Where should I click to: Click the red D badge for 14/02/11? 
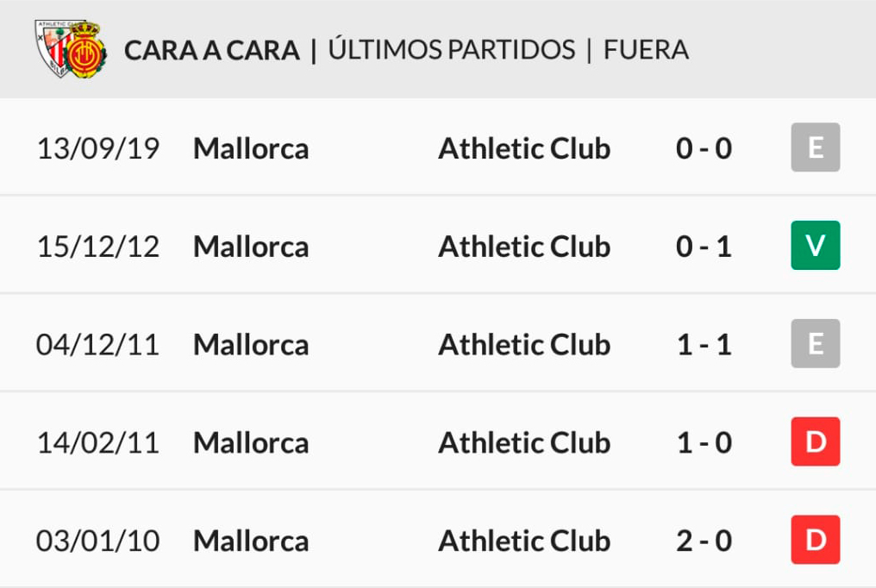815,441
